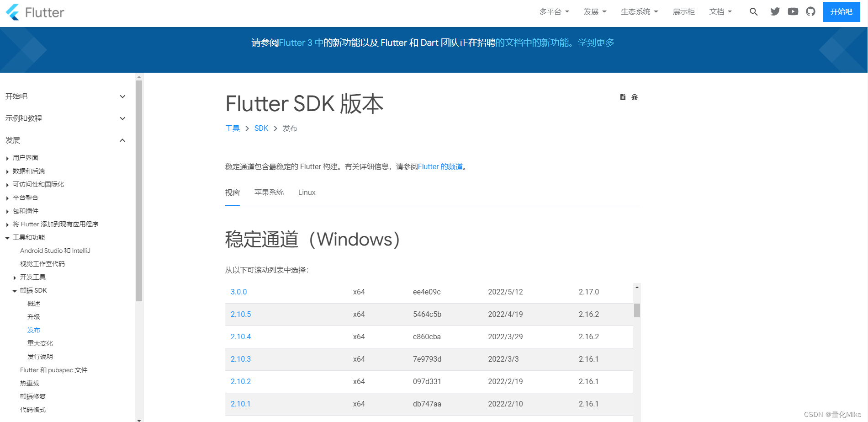This screenshot has width=868, height=422.
Task: Click the report bug icon
Action: pyautogui.click(x=635, y=97)
